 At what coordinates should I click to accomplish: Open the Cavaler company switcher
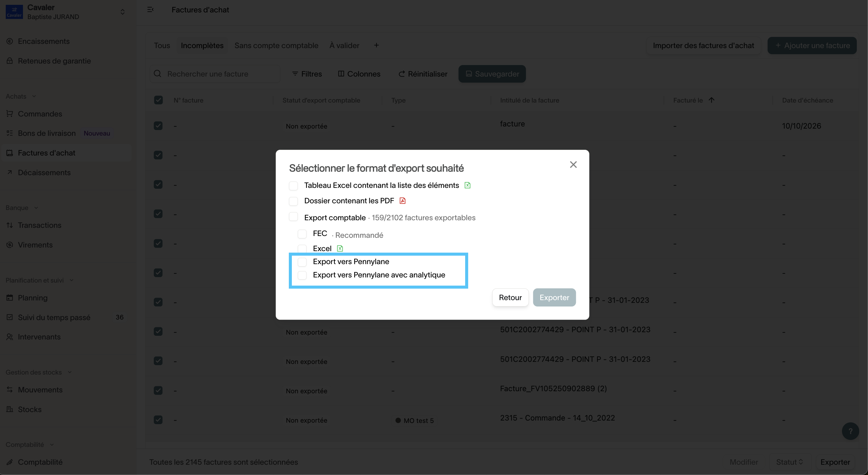coord(122,12)
